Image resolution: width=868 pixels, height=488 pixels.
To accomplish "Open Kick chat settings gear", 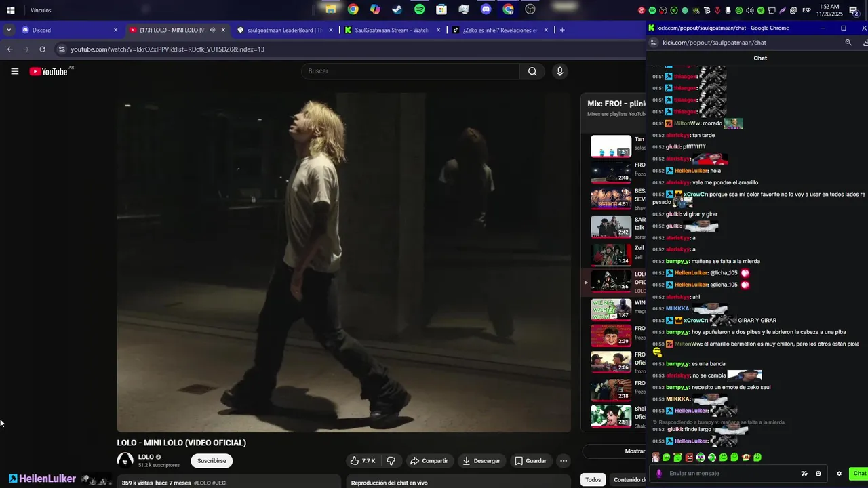I will 839,474.
